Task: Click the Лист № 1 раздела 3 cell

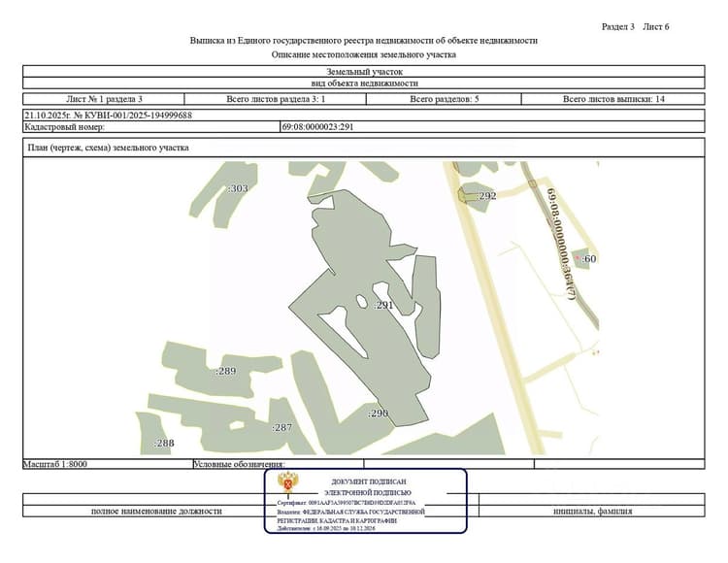Action: point(104,99)
